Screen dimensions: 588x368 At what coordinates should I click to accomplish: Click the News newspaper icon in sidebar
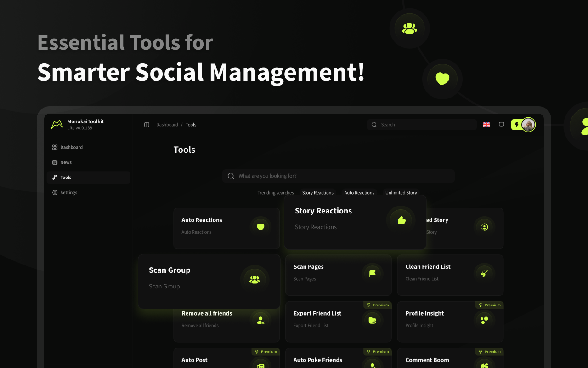point(55,162)
